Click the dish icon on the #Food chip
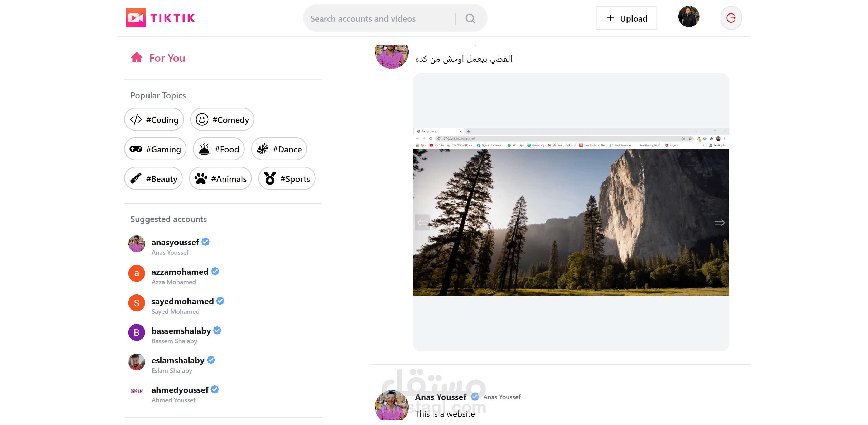 coord(204,149)
